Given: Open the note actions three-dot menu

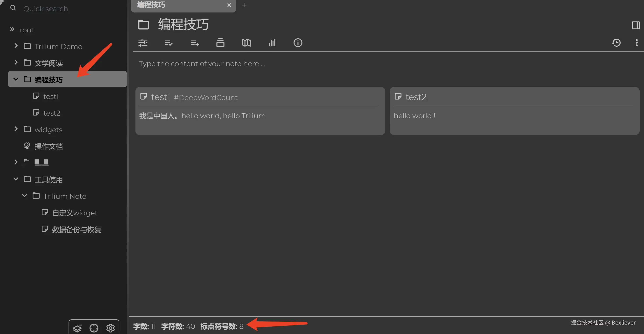Looking at the screenshot, I should point(637,43).
